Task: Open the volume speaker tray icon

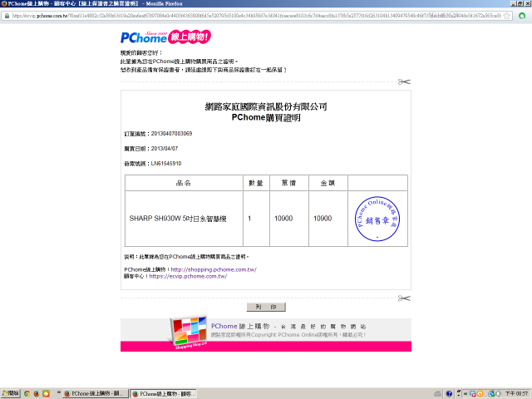Action: pyautogui.click(x=499, y=393)
